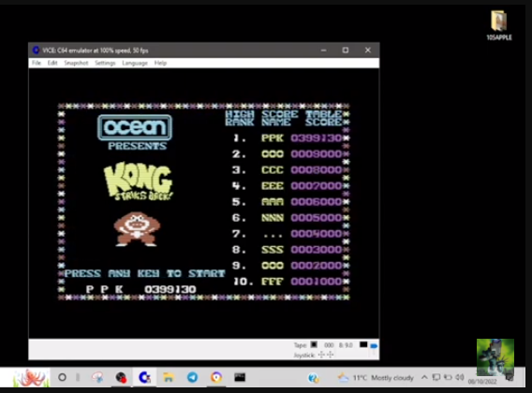Open the Snapshot menu
532x393 pixels.
pyautogui.click(x=76, y=63)
